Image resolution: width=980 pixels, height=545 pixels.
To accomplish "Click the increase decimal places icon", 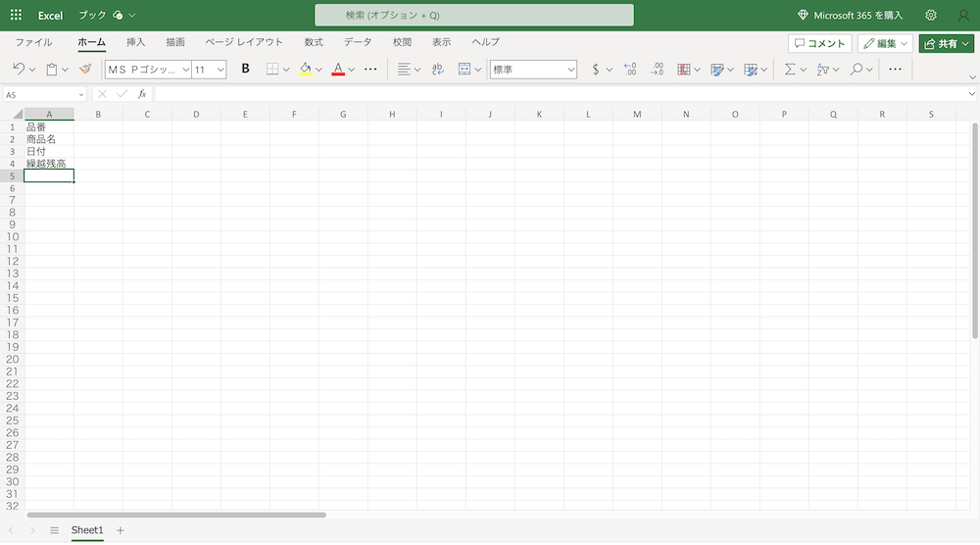I will (x=630, y=70).
